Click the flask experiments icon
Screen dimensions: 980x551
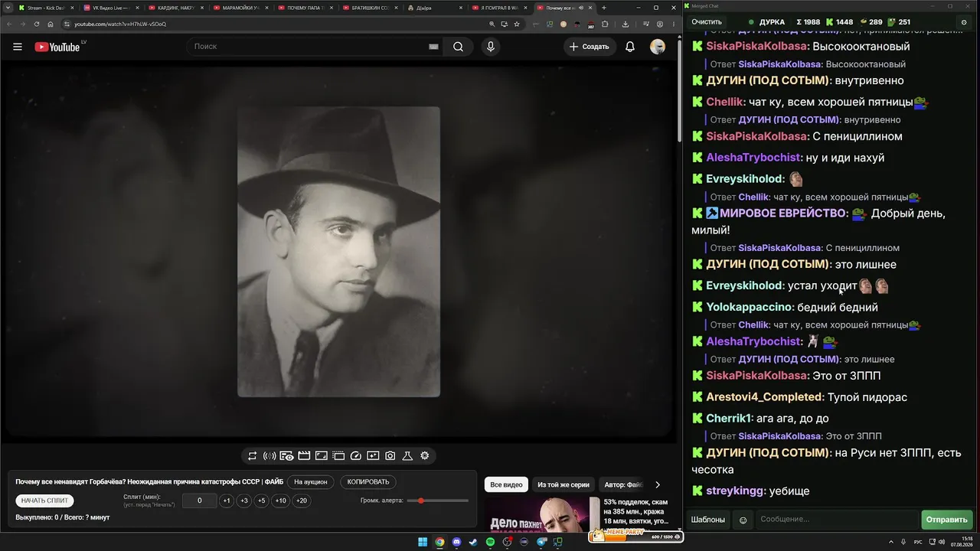click(407, 456)
